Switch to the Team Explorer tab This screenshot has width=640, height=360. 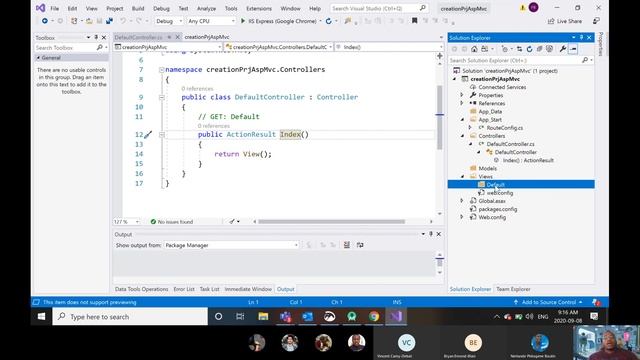point(513,289)
